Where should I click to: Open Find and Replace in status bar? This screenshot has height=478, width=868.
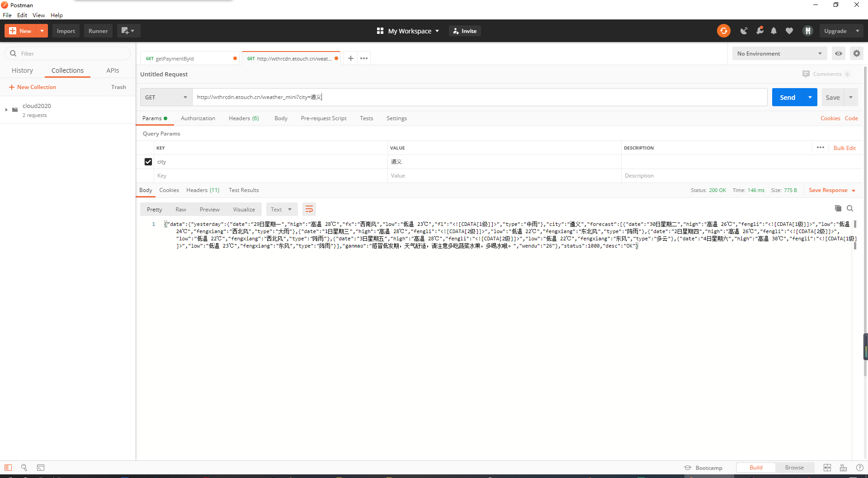(24, 468)
